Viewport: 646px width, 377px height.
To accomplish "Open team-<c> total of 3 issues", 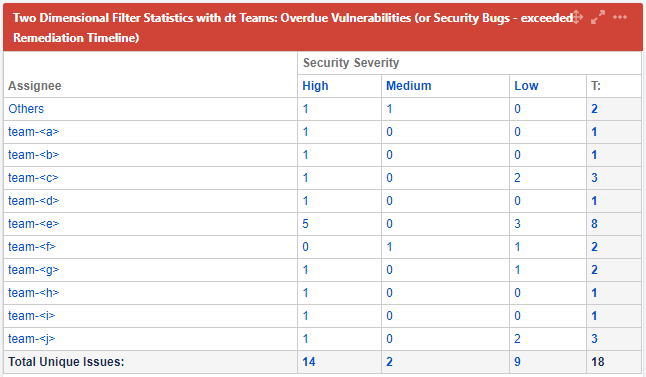I will tap(595, 178).
